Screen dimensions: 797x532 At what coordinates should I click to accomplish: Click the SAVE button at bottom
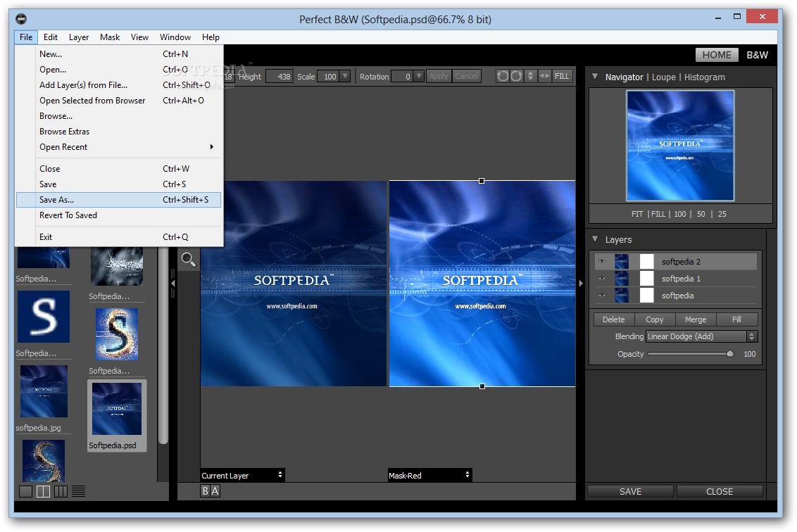(x=630, y=491)
